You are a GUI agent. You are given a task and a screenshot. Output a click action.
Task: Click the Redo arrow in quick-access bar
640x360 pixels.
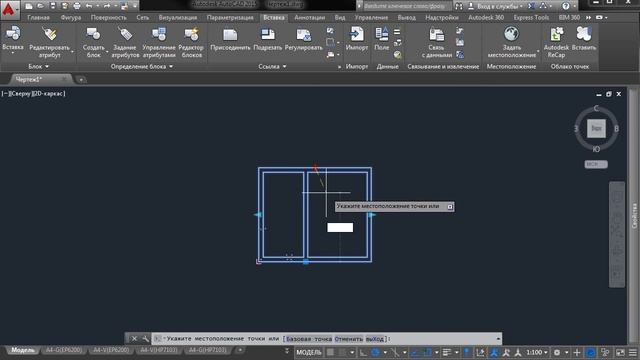tap(107, 6)
